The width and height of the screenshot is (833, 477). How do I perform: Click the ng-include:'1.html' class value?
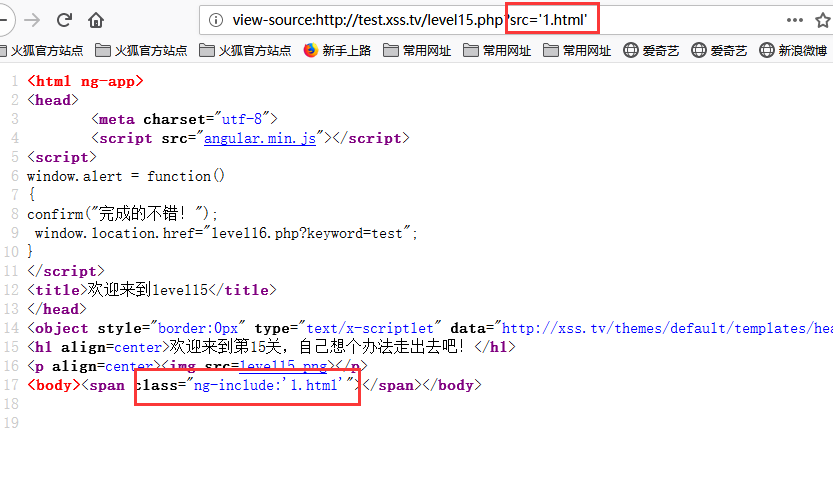pos(268,385)
